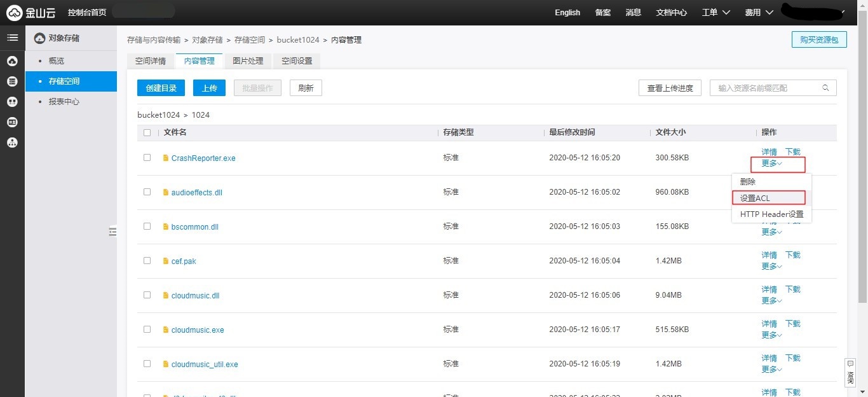Sort by the 最后修改时间 column header

click(x=572, y=132)
